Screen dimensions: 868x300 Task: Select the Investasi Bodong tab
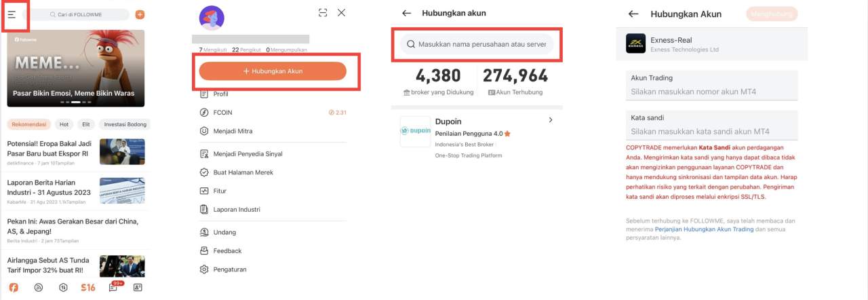pos(125,124)
